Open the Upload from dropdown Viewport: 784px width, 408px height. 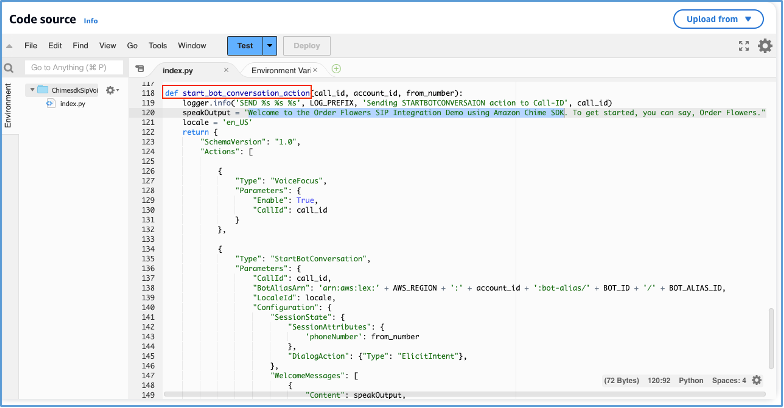(718, 19)
